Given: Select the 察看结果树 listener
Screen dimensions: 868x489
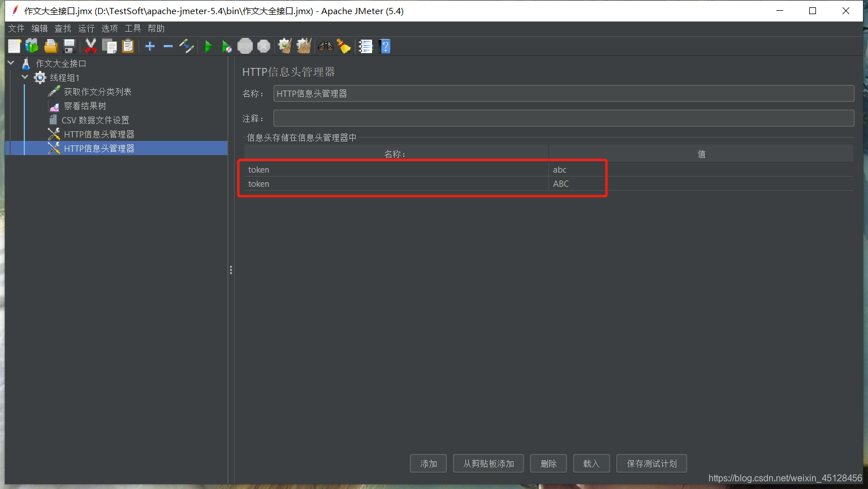Looking at the screenshot, I should [85, 106].
